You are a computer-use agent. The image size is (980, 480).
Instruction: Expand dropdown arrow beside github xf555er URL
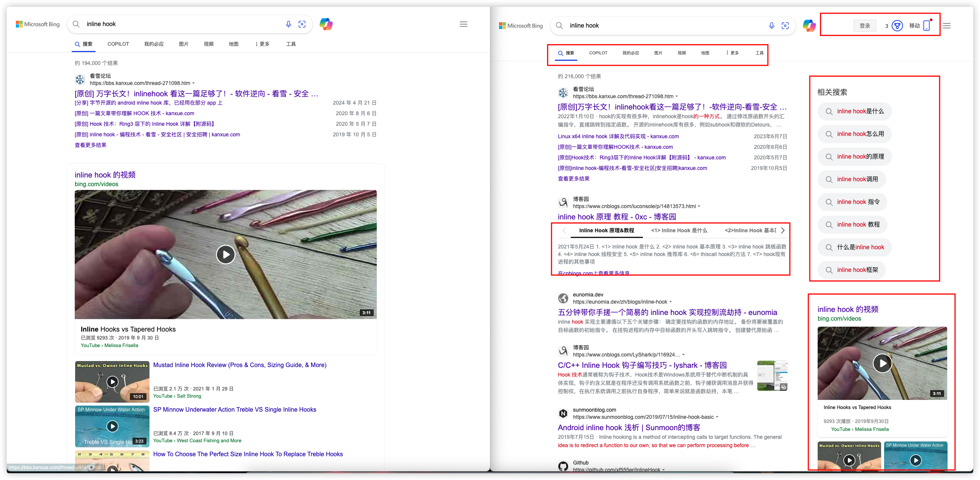pos(664,470)
